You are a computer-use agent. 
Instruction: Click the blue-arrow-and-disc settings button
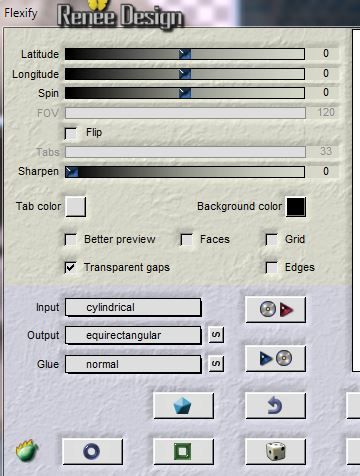coord(275,358)
